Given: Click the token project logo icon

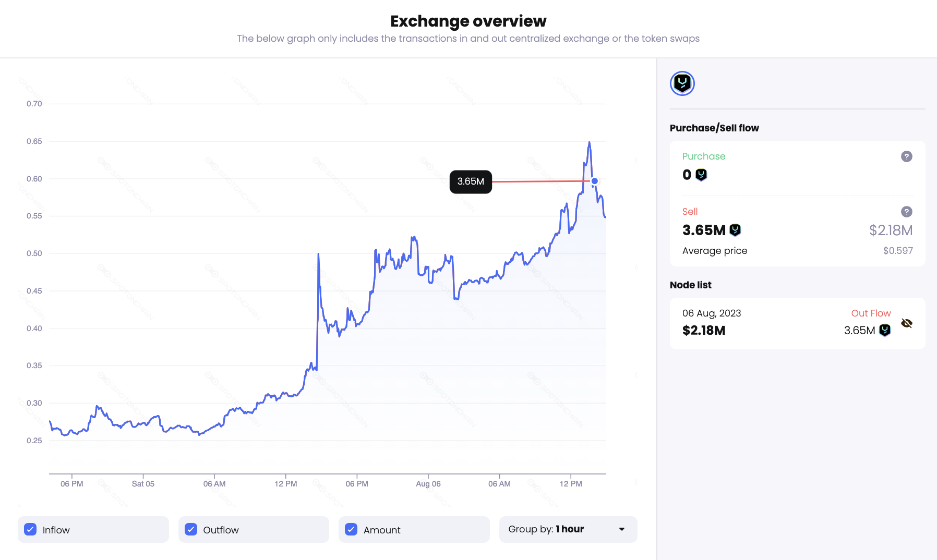Looking at the screenshot, I should [682, 83].
